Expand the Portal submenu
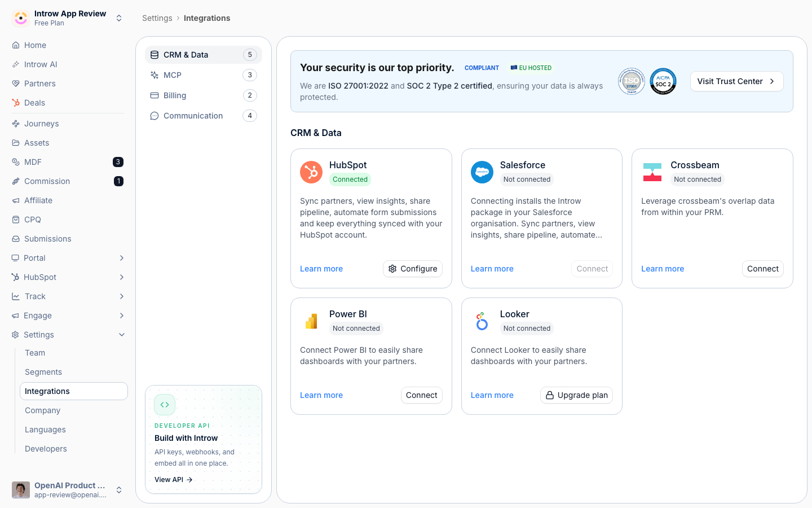 click(122, 258)
